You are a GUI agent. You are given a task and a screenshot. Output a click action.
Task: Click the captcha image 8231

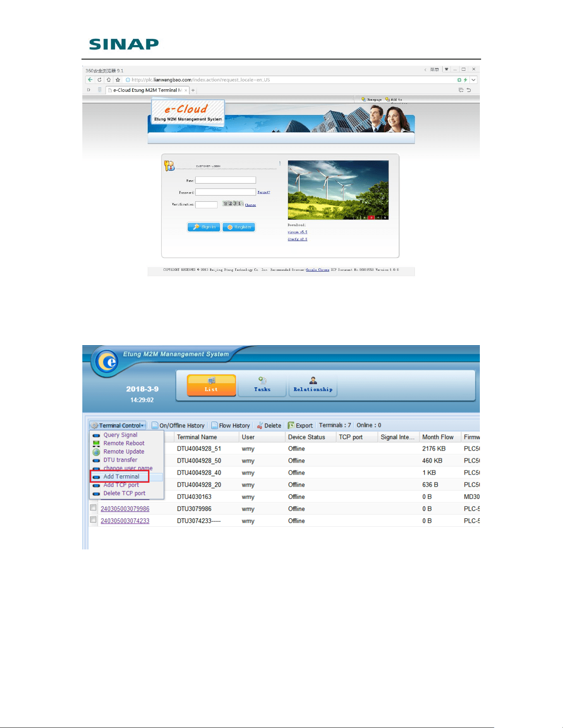point(232,203)
